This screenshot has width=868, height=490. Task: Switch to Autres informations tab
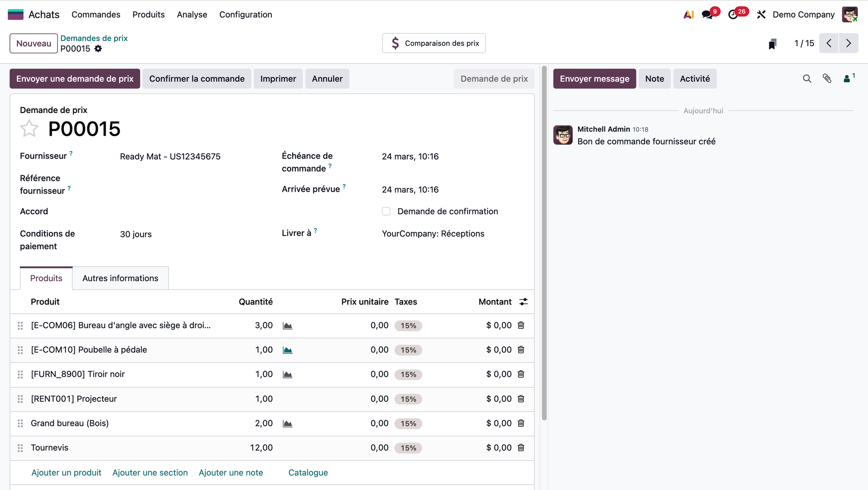pyautogui.click(x=120, y=278)
